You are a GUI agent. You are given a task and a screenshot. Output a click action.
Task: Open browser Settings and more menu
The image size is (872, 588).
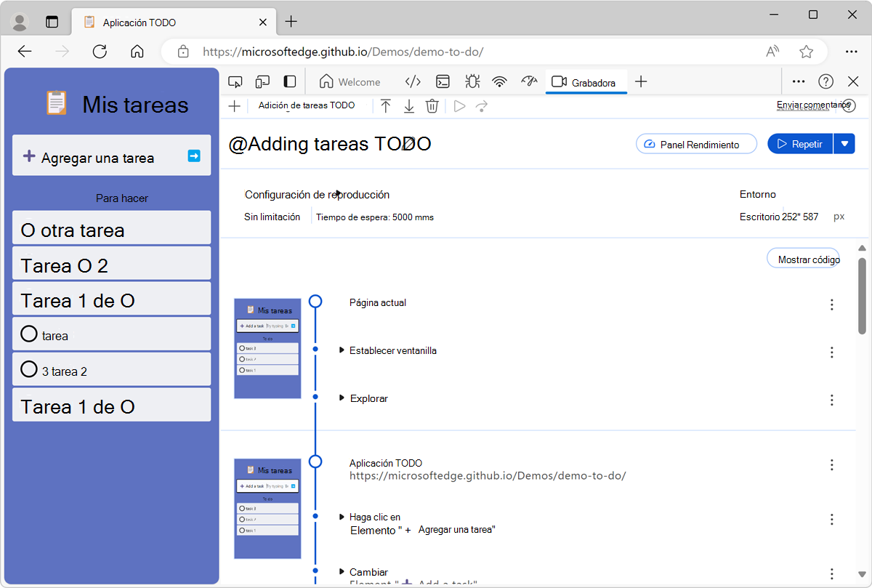pos(852,52)
